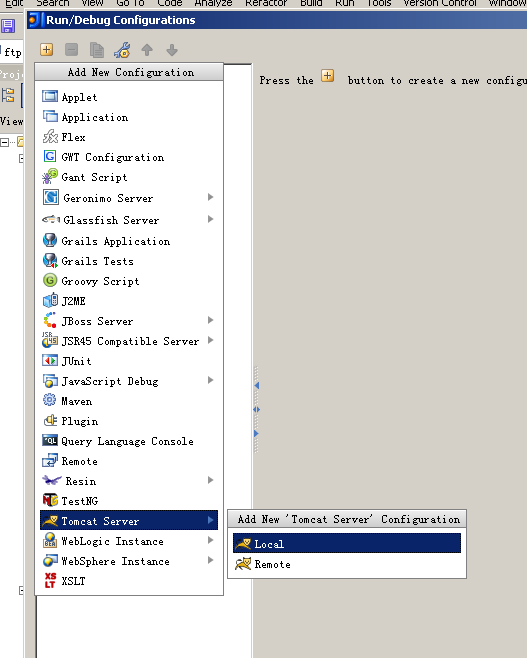Select JSR45 Compatible Server label
527x658 pixels.
(x=130, y=341)
